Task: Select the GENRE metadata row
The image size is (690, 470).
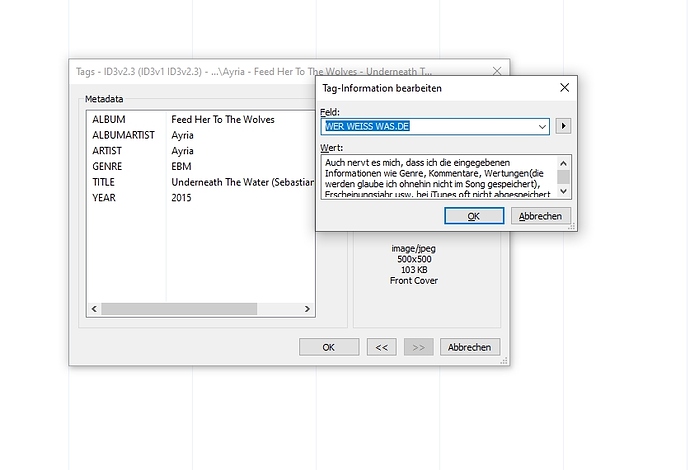Action: pos(201,166)
